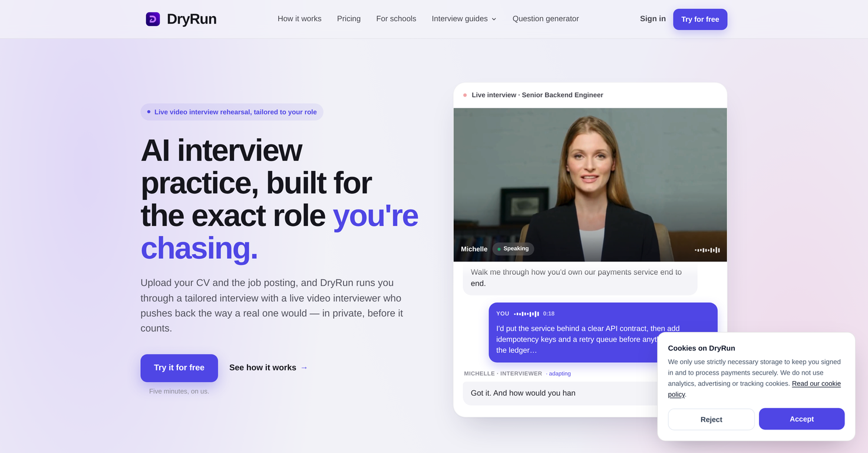Click the Try for free header button
The image size is (868, 453).
click(700, 19)
